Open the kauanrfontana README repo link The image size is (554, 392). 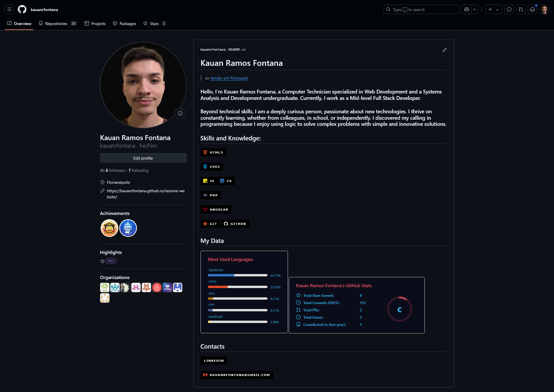click(213, 50)
